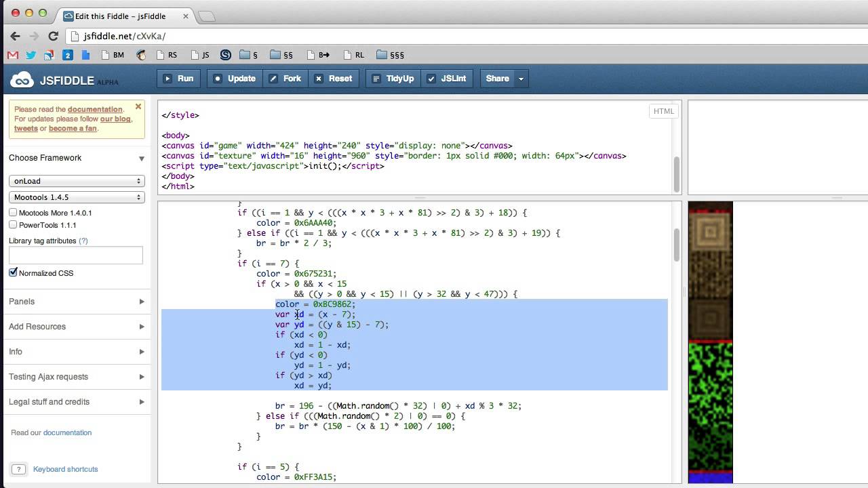The image size is (868, 488).
Task: Open the documentation link at sidebar bottom
Action: pos(67,432)
